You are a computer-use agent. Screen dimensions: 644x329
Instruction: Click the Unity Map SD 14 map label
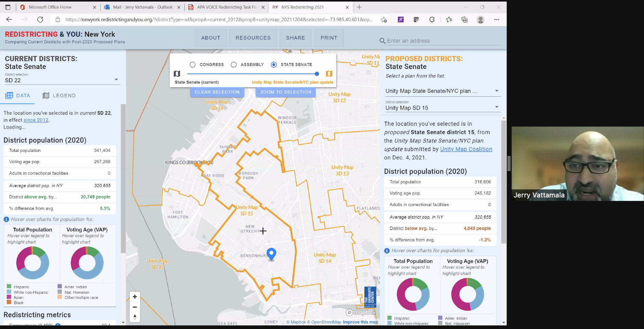point(325,258)
